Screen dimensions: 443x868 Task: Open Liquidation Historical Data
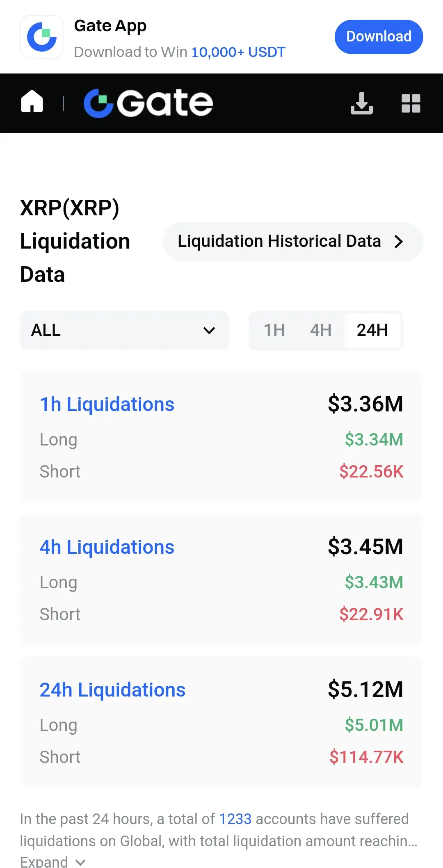279,242
